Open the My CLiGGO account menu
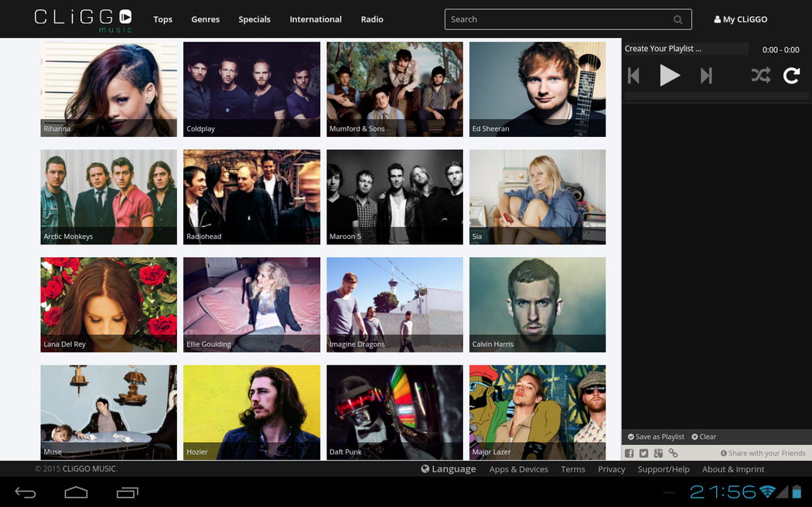812x507 pixels. pyautogui.click(x=740, y=19)
